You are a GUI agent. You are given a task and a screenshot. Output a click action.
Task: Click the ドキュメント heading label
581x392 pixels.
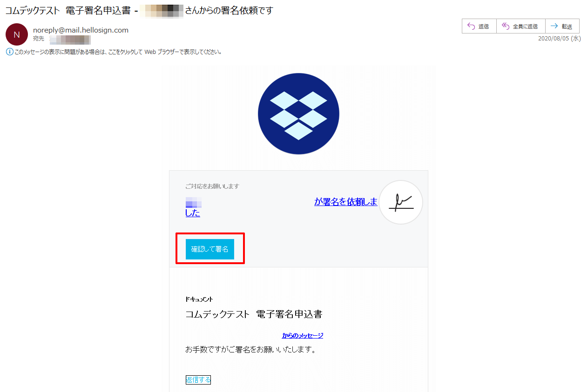coord(199,299)
